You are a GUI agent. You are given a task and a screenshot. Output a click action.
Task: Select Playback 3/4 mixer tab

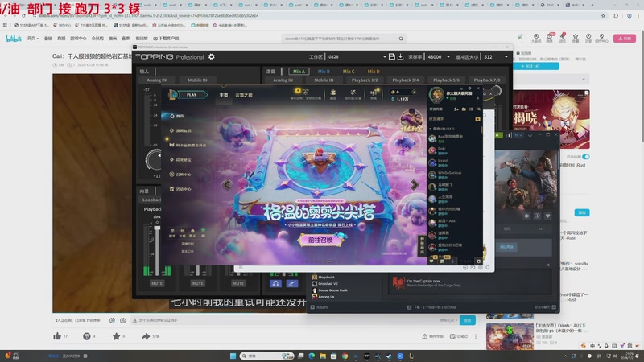tap(406, 80)
